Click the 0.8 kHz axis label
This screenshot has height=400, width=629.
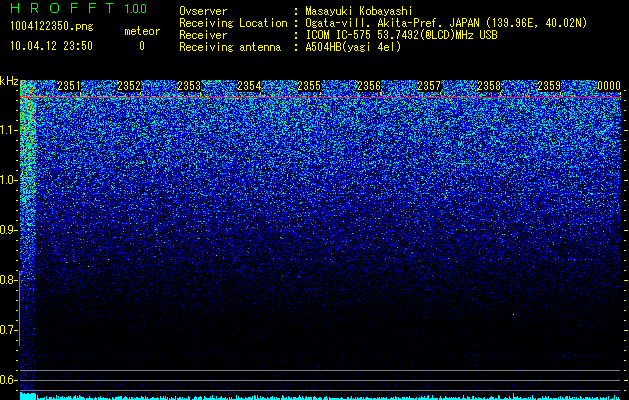[x=8, y=280]
